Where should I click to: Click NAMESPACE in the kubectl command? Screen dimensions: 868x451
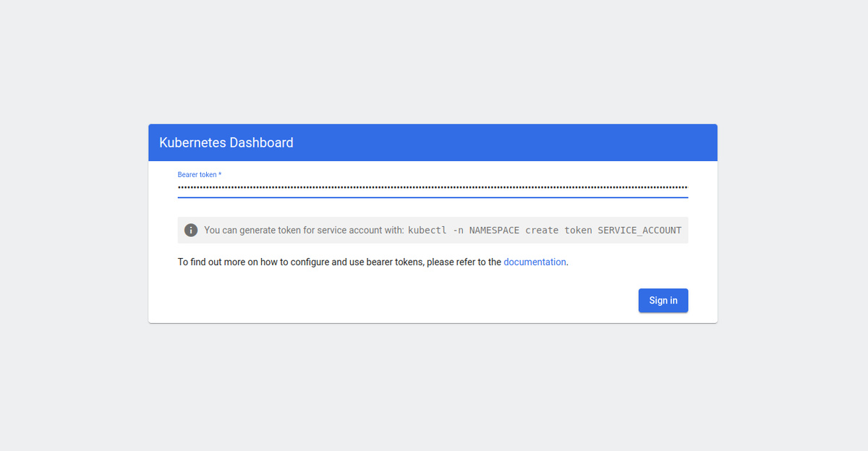(x=494, y=231)
